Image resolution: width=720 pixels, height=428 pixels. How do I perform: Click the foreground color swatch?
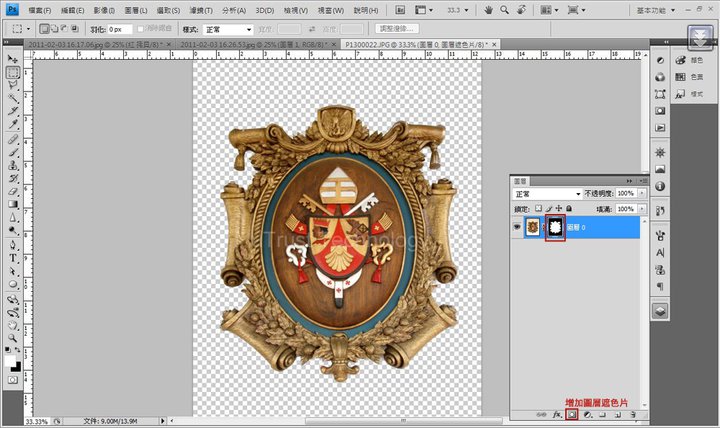pos(10,361)
